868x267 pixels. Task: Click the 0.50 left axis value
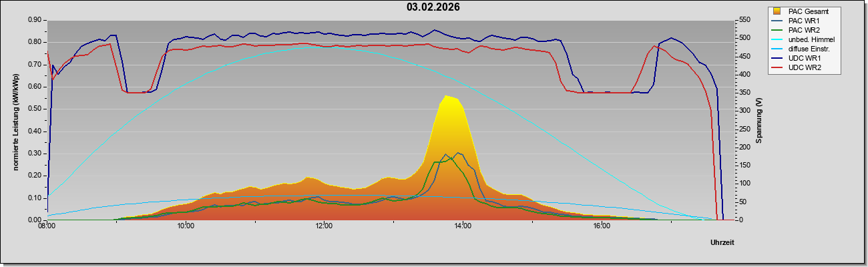pyautogui.click(x=35, y=109)
